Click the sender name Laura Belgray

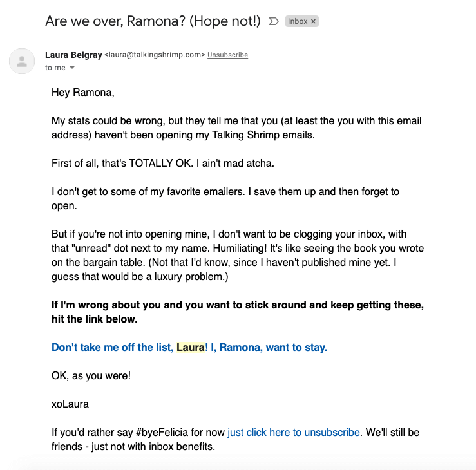(x=73, y=55)
